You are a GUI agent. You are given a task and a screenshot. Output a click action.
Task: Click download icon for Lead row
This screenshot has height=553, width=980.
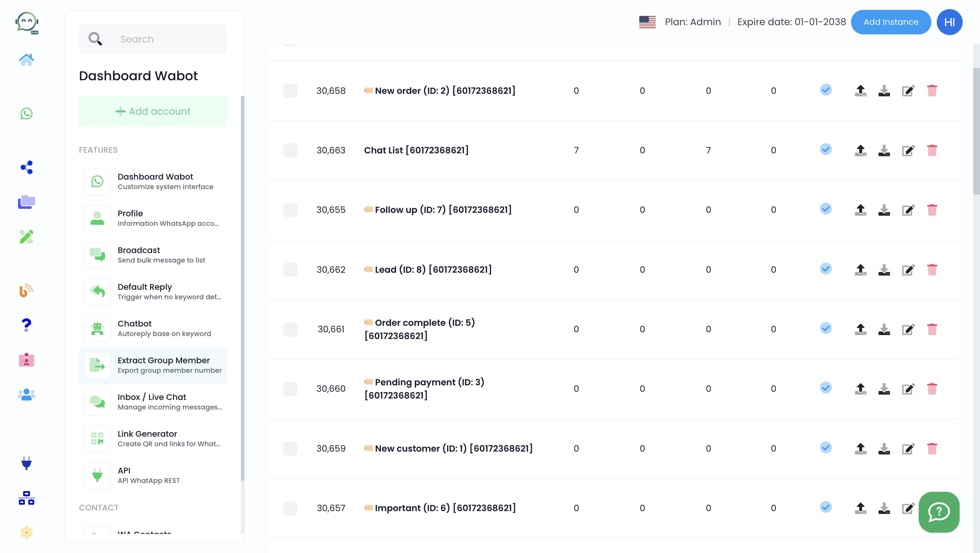[x=884, y=270]
